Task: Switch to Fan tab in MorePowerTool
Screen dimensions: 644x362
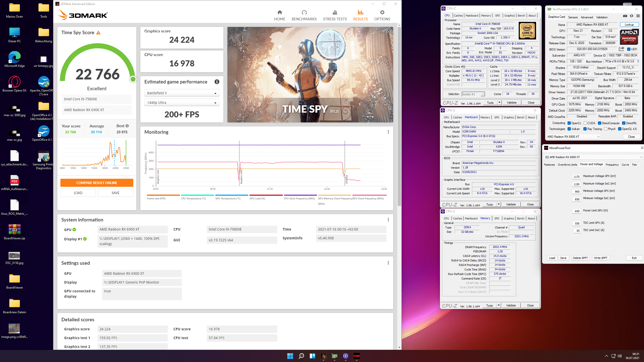Action: click(634, 165)
